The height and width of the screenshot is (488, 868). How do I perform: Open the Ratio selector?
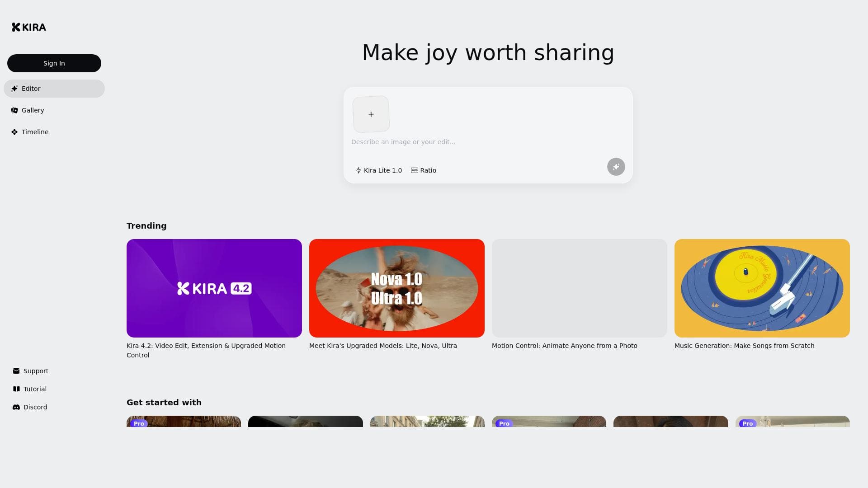[x=424, y=170]
